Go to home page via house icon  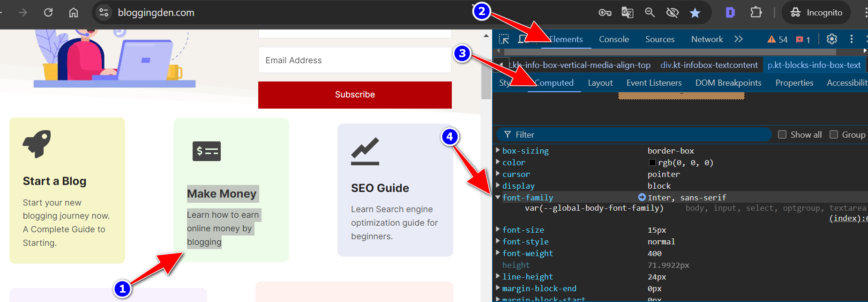(x=74, y=13)
